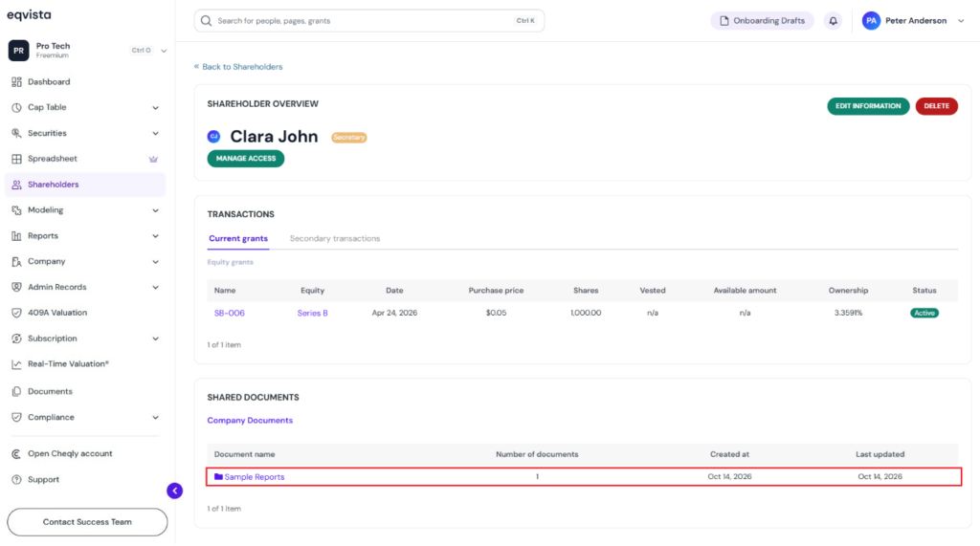
Task: Expand the Subscription menu chevron
Action: (x=156, y=339)
